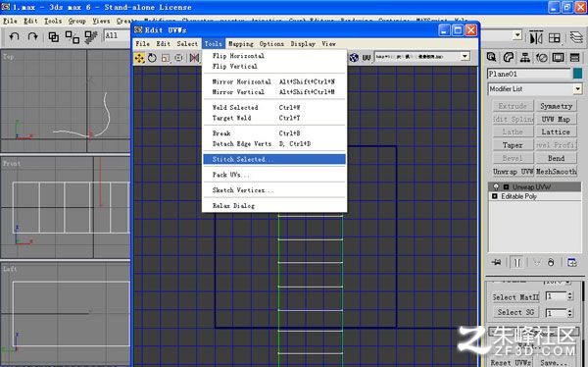Open the Mapping menu in Edit UVWs
This screenshot has width=588, height=367.
(241, 44)
